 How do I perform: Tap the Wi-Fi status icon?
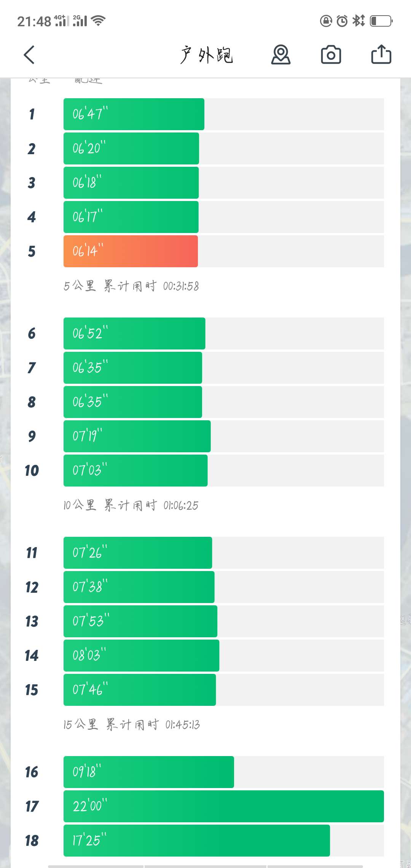click(99, 21)
